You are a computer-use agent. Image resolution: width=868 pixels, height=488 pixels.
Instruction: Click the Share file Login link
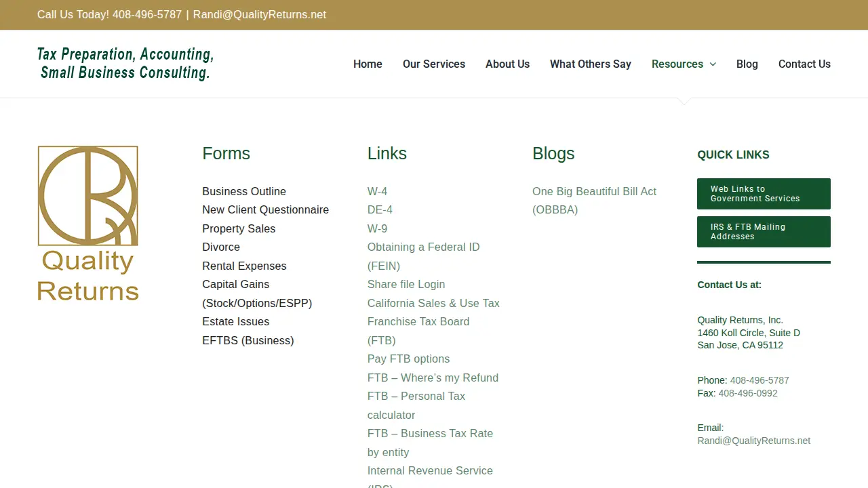click(406, 285)
